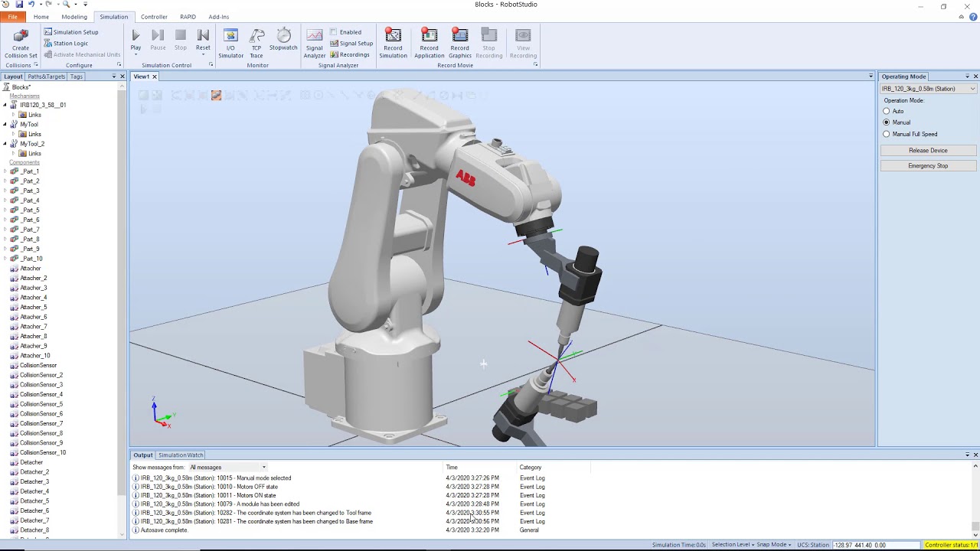Open the Stopwatch tool
Viewport: 980px width, 551px height.
283,41
